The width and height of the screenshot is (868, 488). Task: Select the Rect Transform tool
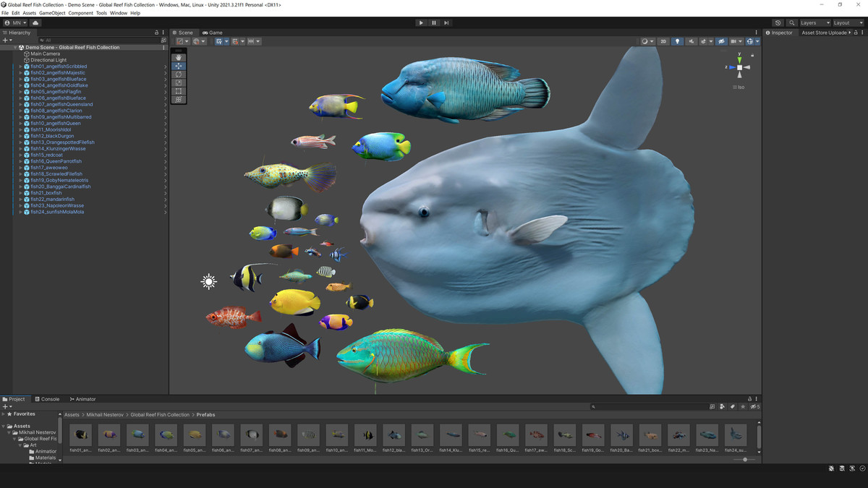pos(178,90)
